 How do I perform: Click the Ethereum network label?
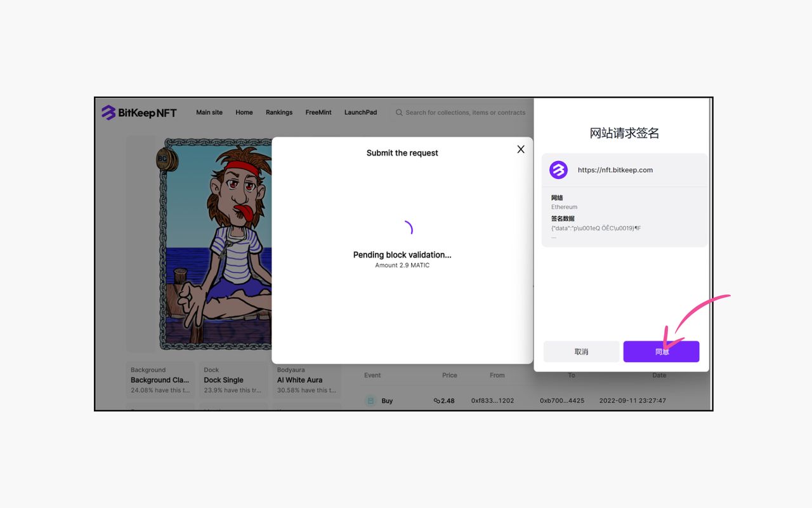pos(564,207)
